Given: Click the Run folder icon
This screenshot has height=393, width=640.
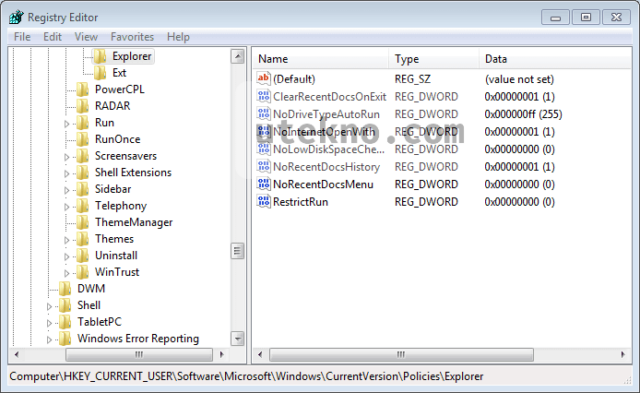Looking at the screenshot, I should point(82,123).
